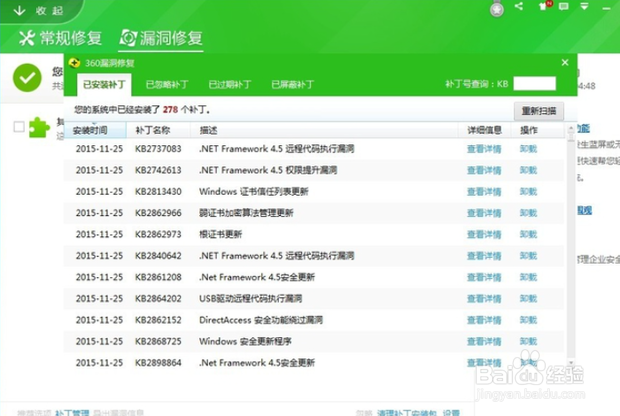Select the DirectAccess 安全功能绕过漏洞 description

(261, 320)
